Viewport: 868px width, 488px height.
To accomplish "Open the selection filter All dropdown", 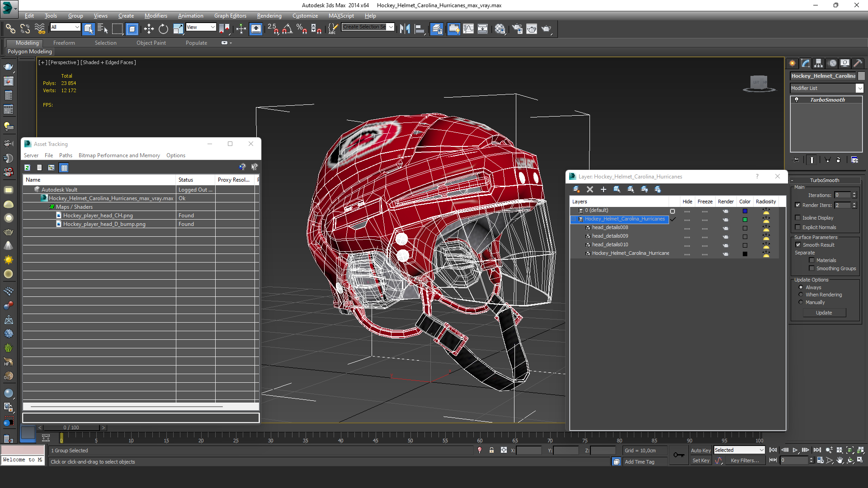I will 65,27.
